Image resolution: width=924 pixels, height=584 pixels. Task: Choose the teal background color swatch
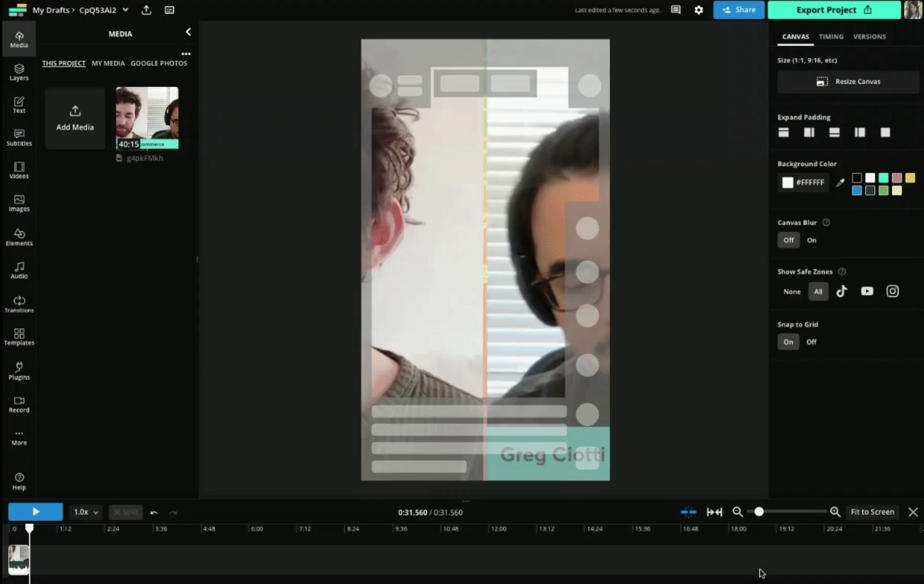click(x=883, y=178)
